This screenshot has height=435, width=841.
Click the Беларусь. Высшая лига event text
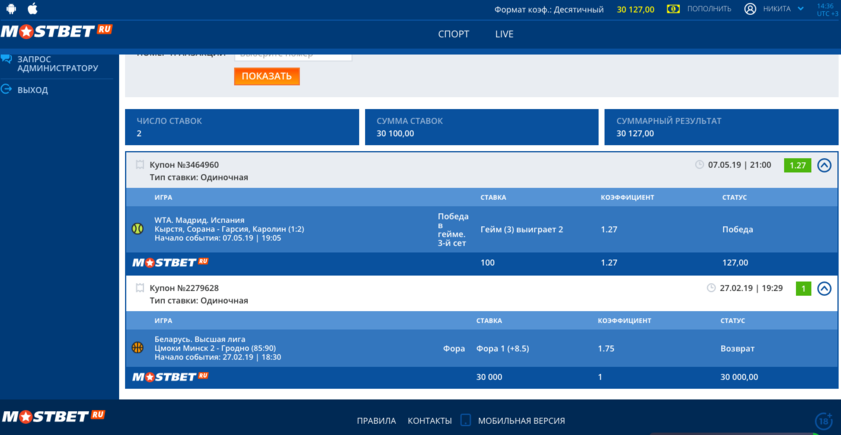200,339
